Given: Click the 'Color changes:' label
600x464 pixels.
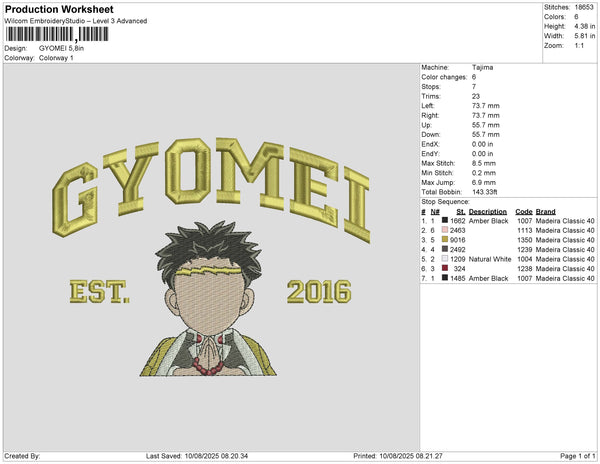Looking at the screenshot, I should click(444, 77).
